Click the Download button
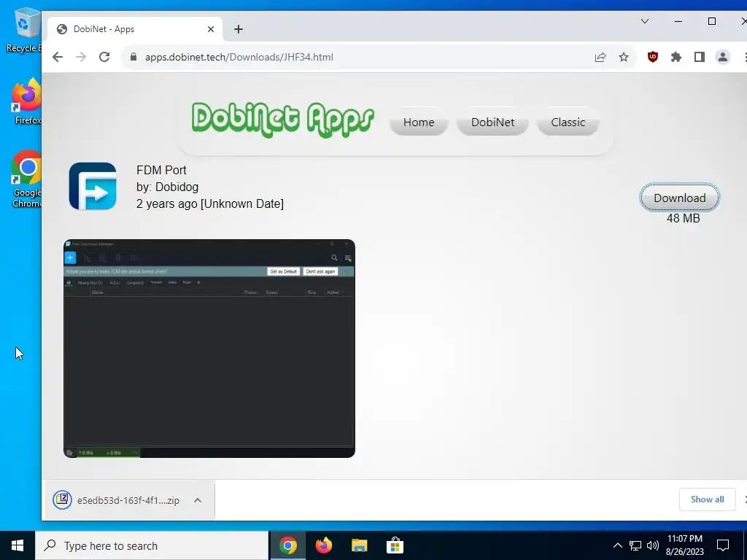747x560 pixels. click(x=679, y=198)
